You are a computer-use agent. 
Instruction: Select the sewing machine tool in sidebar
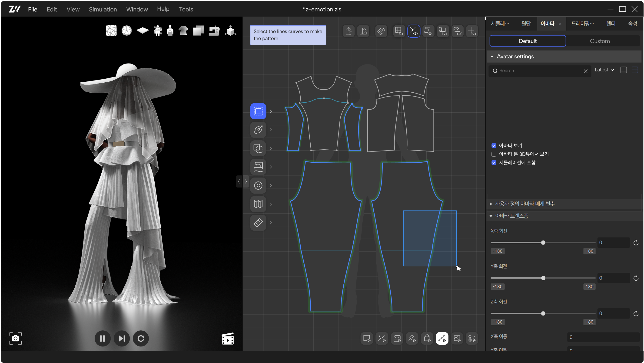click(258, 167)
